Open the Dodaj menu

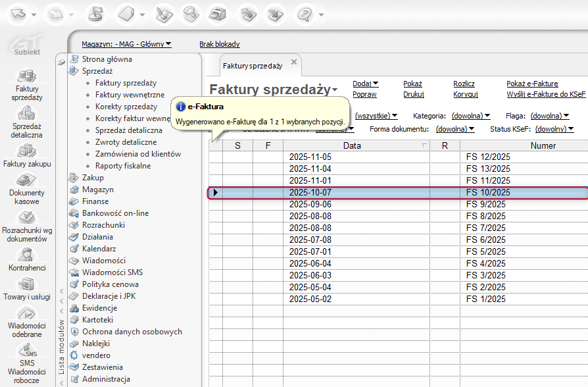pos(365,84)
